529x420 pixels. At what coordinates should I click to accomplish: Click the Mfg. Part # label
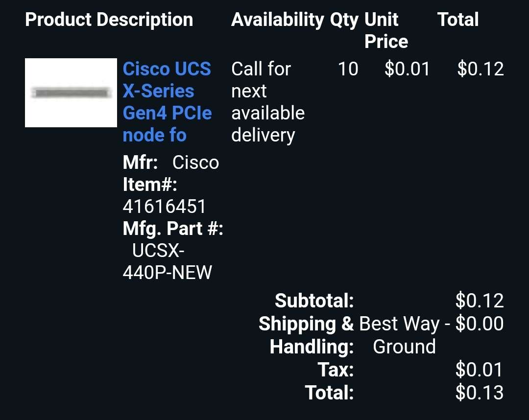[x=173, y=229]
